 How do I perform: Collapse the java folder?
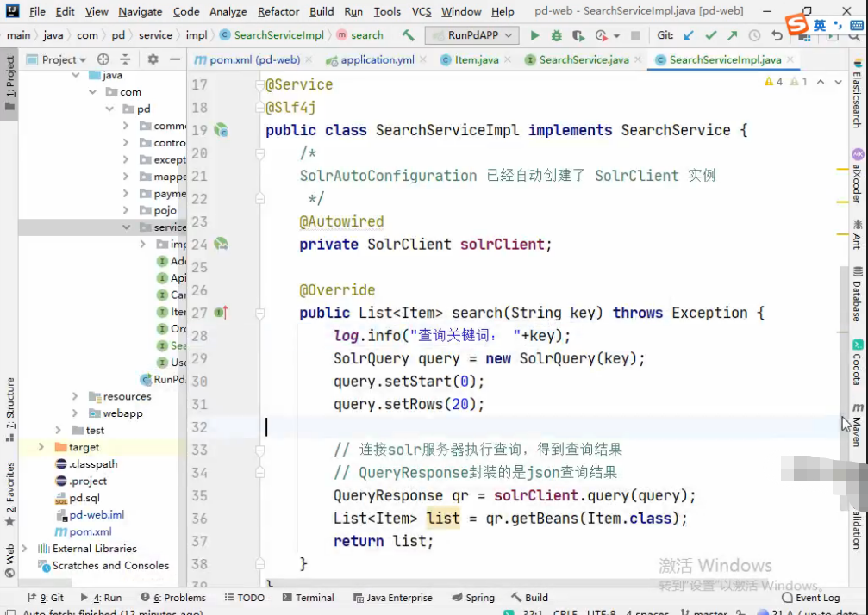coord(76,75)
